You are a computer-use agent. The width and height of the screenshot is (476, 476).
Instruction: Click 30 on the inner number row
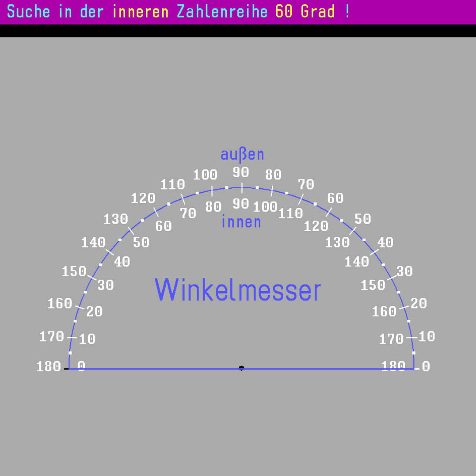tap(106, 285)
